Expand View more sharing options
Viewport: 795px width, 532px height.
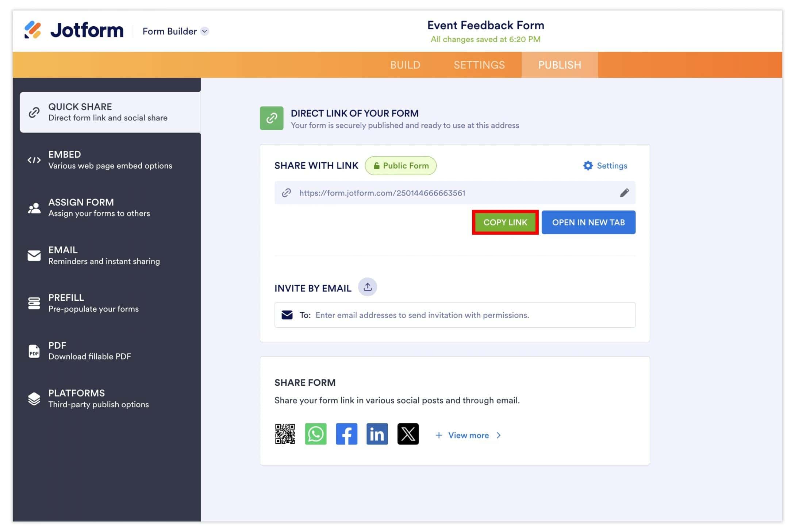click(x=468, y=435)
